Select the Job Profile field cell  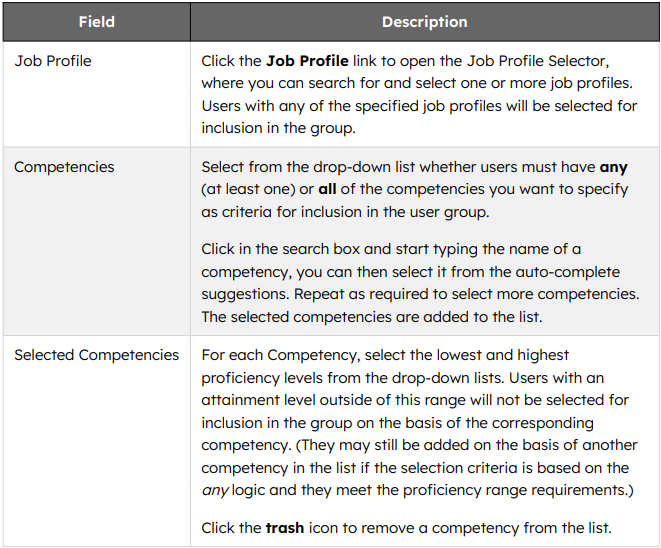point(97,94)
